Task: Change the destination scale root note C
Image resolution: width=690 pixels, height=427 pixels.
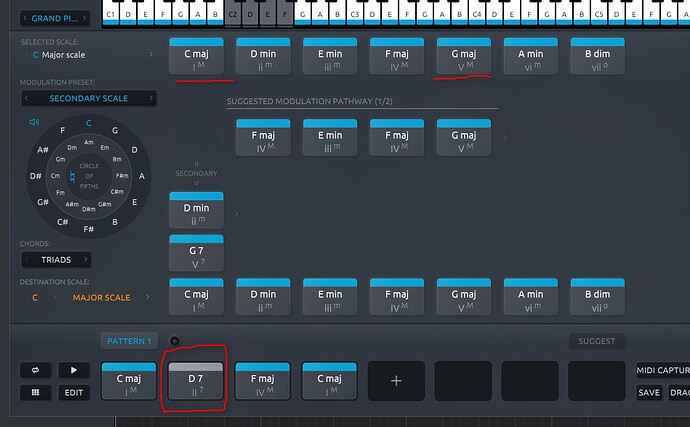Action: (x=35, y=298)
